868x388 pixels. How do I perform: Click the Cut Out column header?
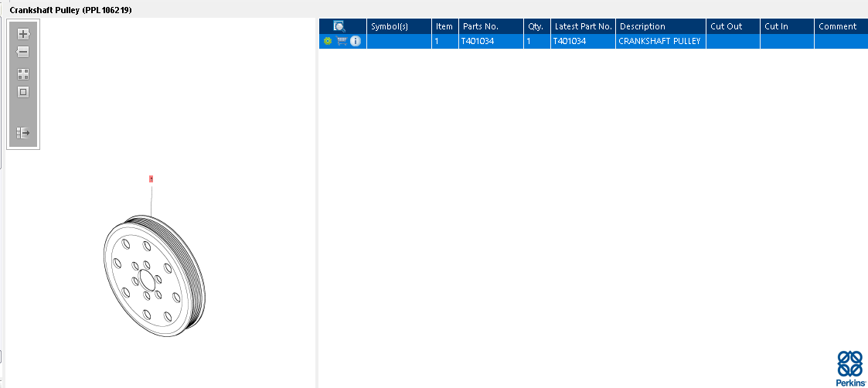(734, 26)
